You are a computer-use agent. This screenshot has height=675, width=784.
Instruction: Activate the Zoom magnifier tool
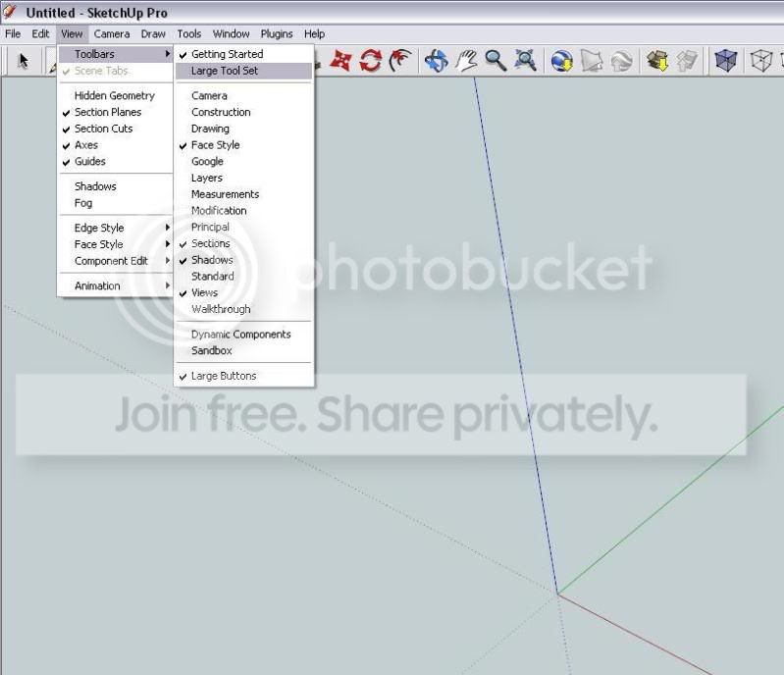(x=496, y=61)
